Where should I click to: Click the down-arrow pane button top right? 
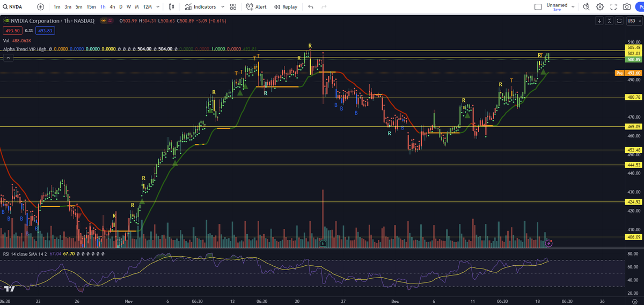click(x=599, y=21)
